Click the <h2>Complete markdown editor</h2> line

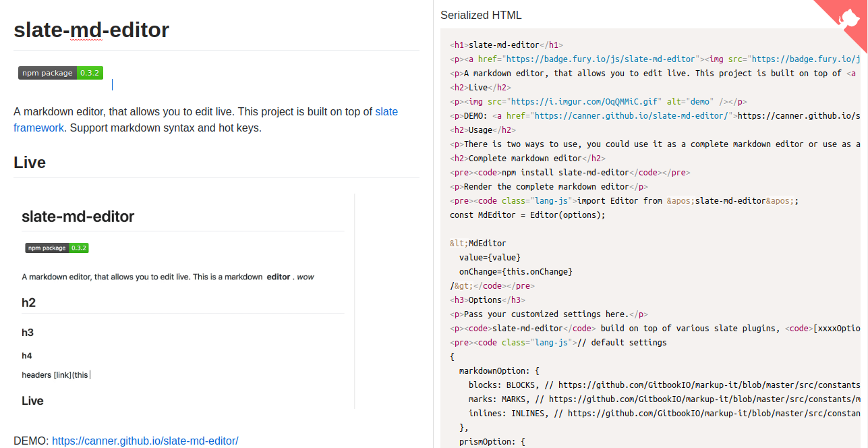pyautogui.click(x=527, y=159)
